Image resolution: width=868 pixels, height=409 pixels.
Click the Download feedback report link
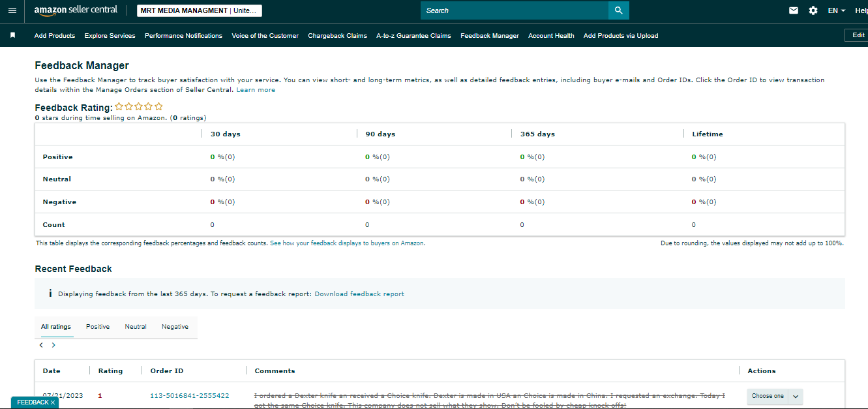359,294
